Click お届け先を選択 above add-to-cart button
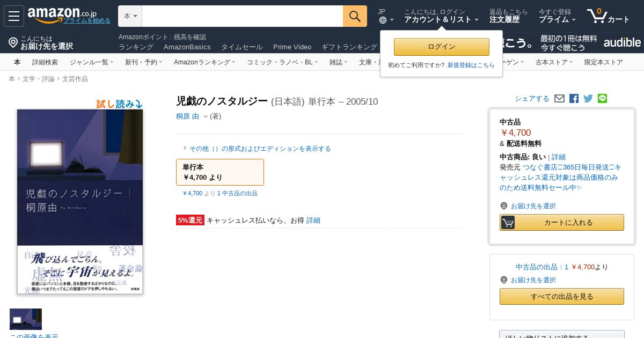The width and height of the screenshot is (644, 338). pyautogui.click(x=533, y=206)
